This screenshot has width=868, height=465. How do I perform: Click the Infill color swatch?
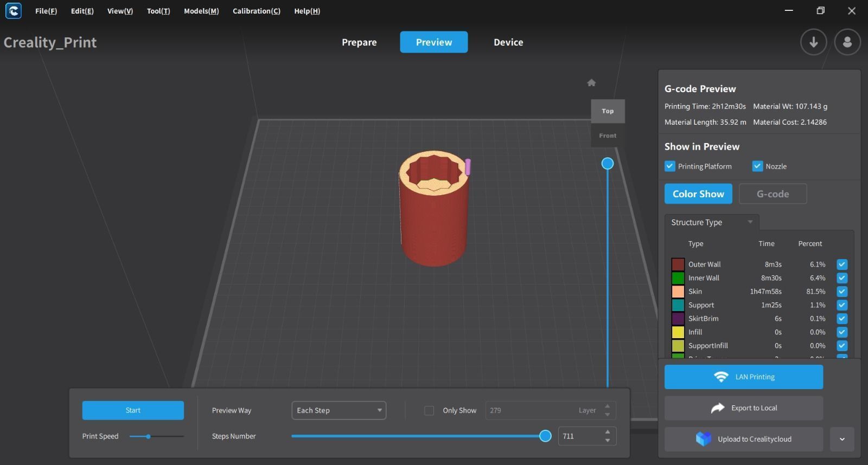pos(678,332)
